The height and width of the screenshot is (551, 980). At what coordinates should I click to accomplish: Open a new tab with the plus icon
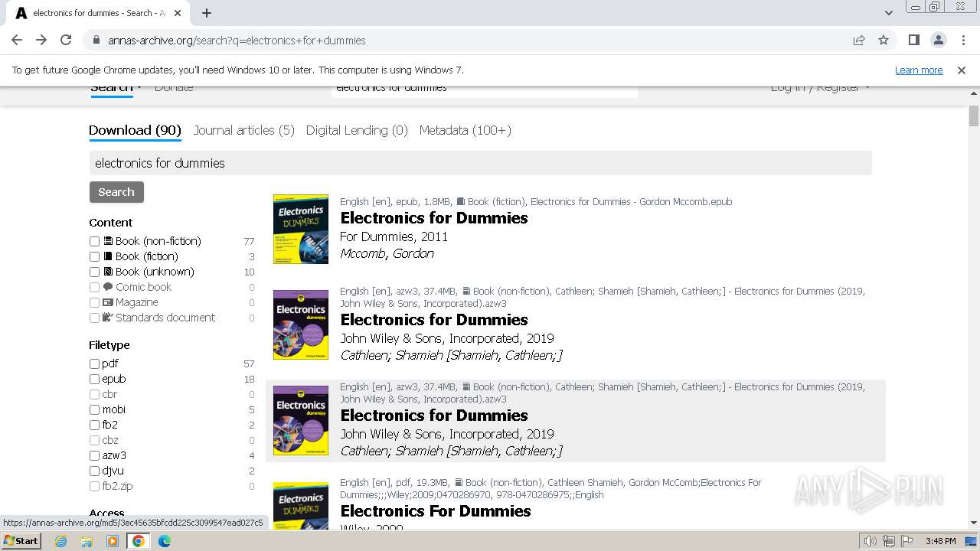[x=207, y=13]
